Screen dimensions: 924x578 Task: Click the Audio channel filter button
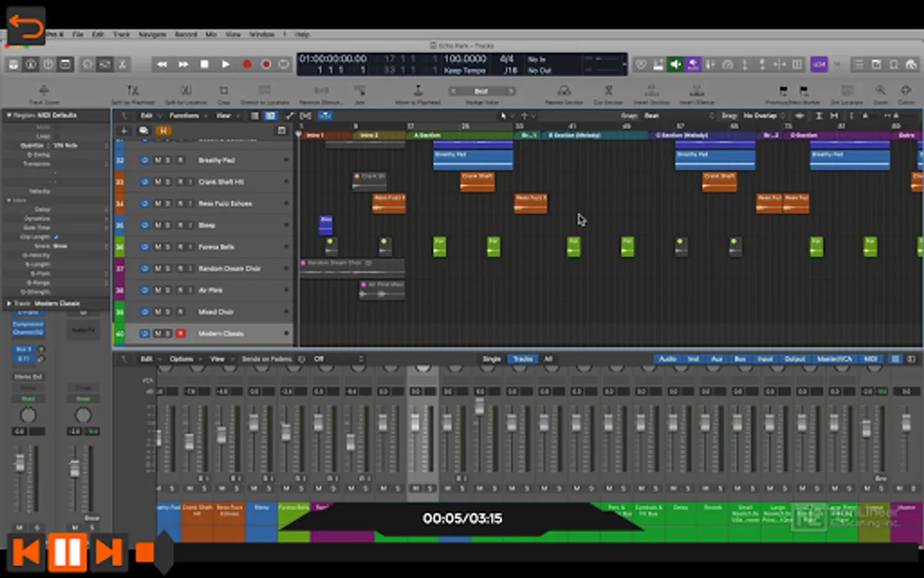[x=667, y=359]
